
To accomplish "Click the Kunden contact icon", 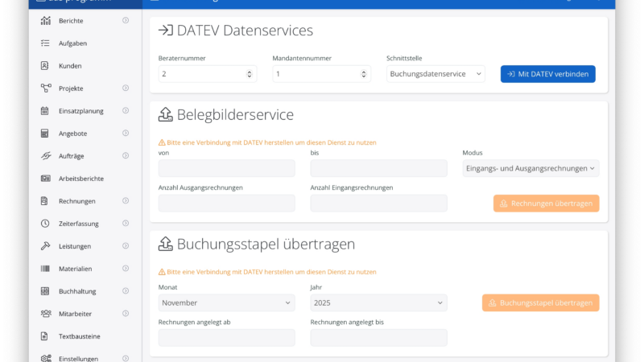I will coord(45,66).
